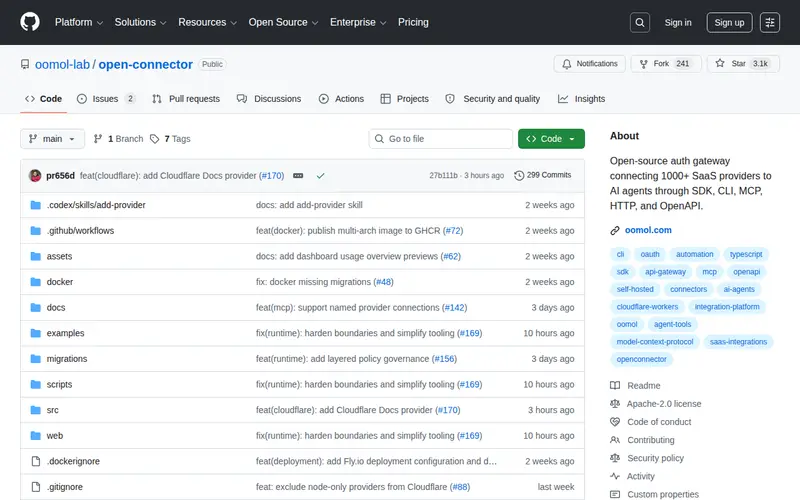The width and height of the screenshot is (800, 500).
Task: Switch to the Insights tab
Action: point(582,99)
